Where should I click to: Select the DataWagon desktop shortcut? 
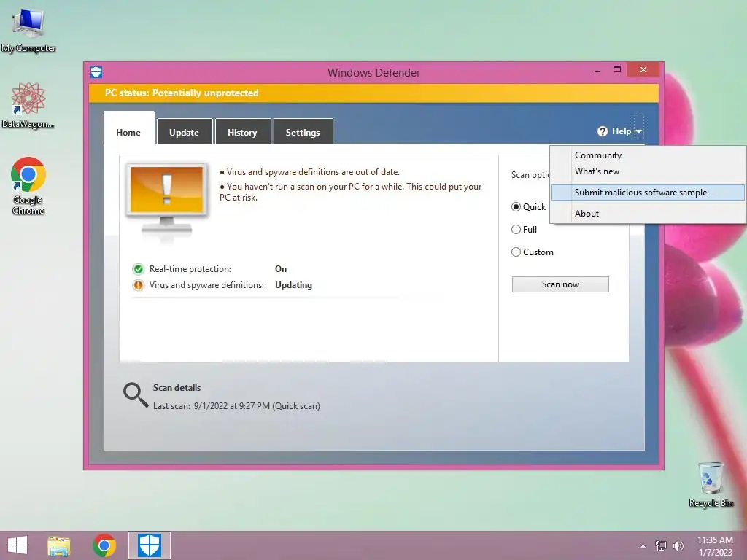pos(28,105)
